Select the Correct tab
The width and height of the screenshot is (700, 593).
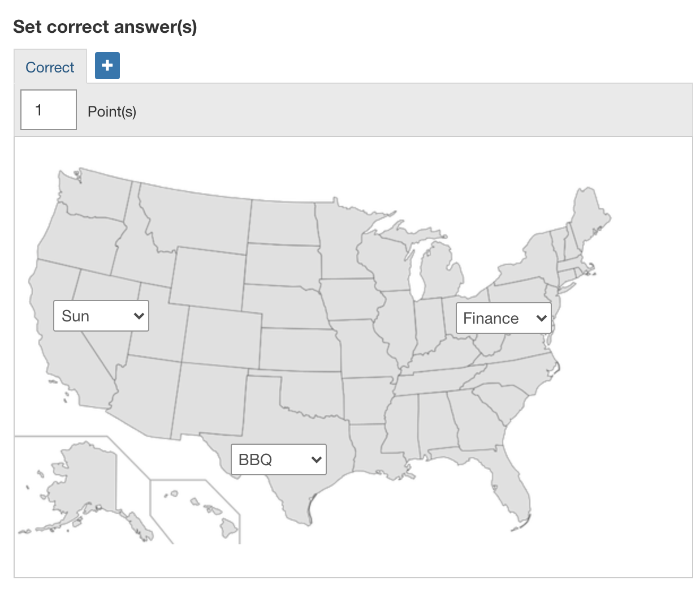pos(50,67)
